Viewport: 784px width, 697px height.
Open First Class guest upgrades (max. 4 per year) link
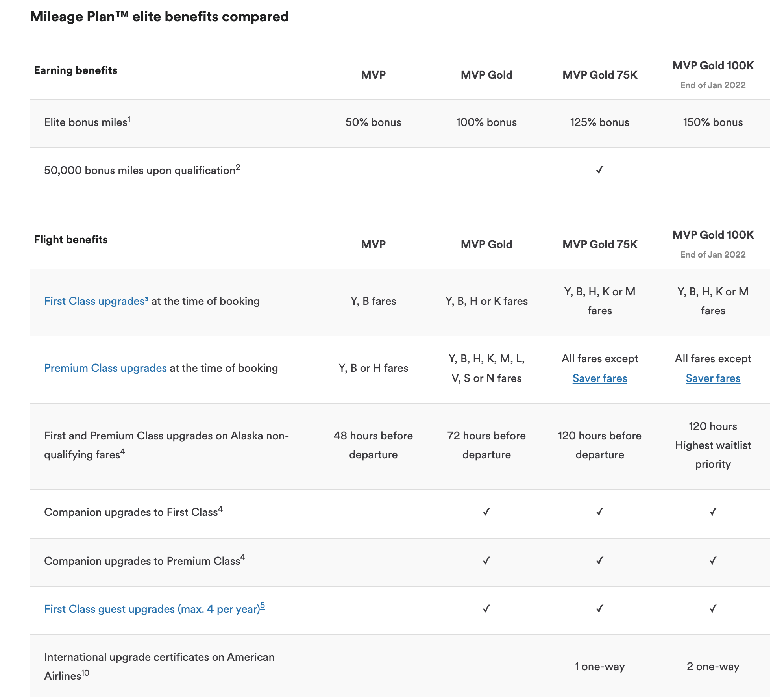[154, 609]
